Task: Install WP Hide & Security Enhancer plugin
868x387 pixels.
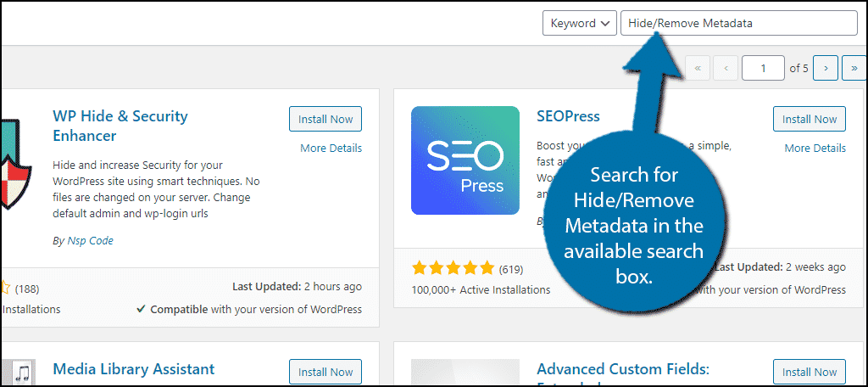Action: click(325, 119)
